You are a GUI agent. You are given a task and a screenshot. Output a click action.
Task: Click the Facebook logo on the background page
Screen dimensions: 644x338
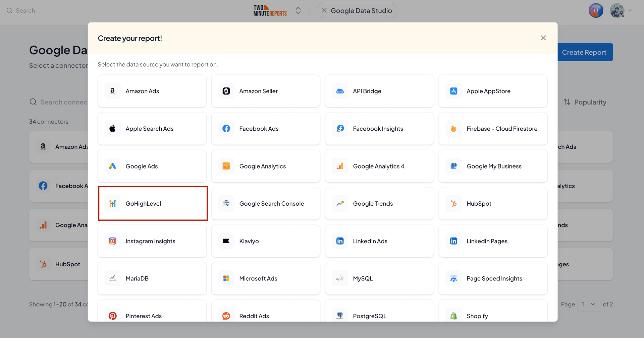pyautogui.click(x=43, y=186)
